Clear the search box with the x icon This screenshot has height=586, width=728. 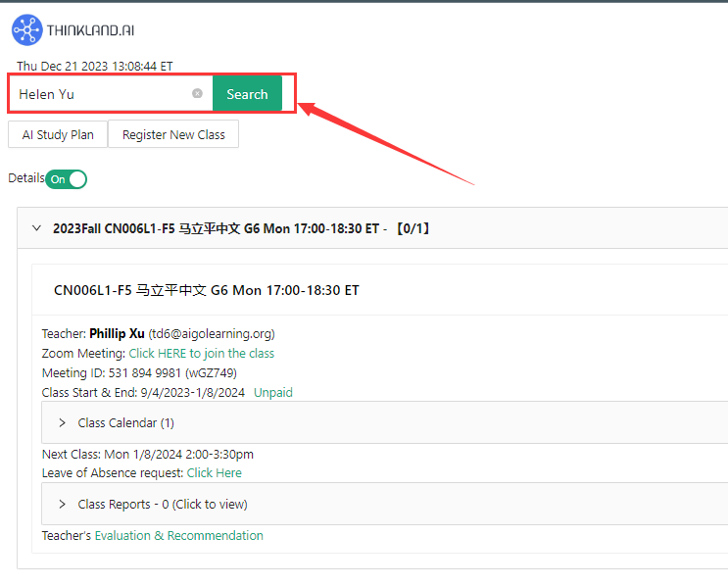click(197, 94)
